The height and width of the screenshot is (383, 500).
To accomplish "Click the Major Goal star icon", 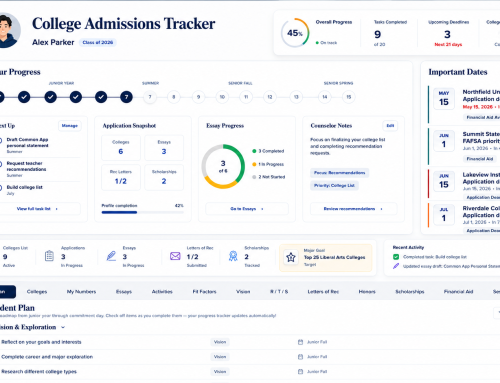I will coord(291,257).
